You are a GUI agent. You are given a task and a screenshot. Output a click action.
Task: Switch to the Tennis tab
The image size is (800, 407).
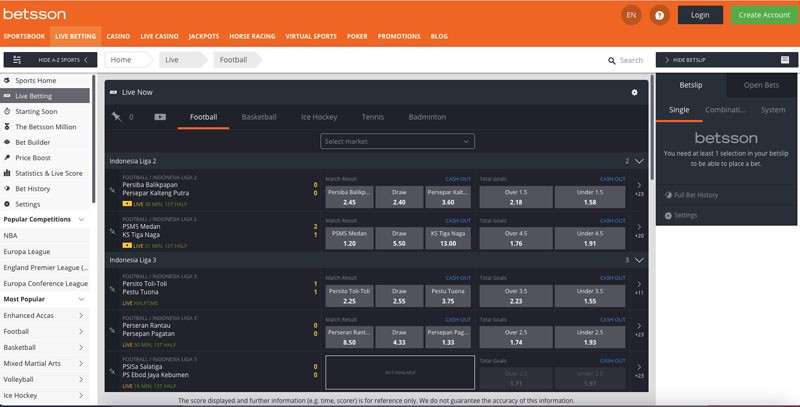[x=372, y=117]
